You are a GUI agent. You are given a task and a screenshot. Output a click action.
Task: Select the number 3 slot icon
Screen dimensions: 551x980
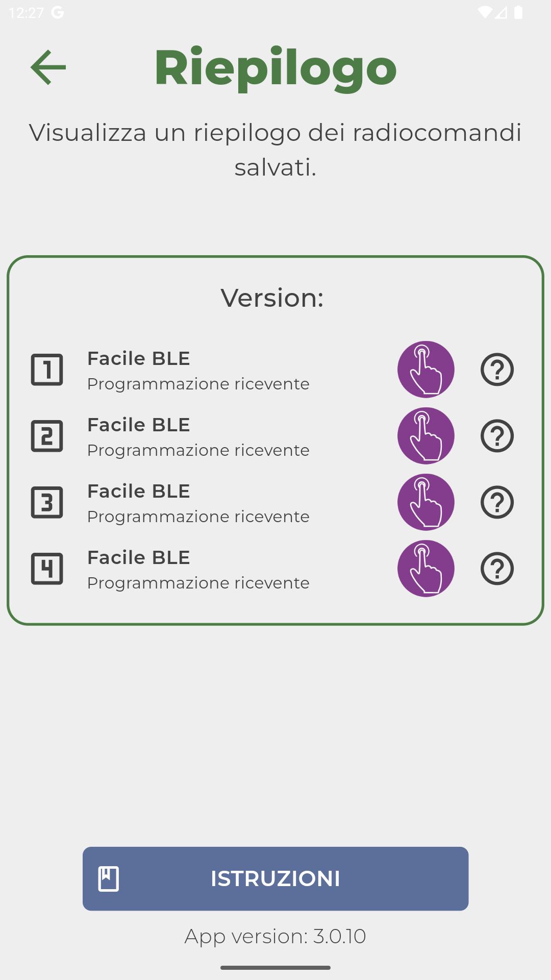tap(47, 502)
